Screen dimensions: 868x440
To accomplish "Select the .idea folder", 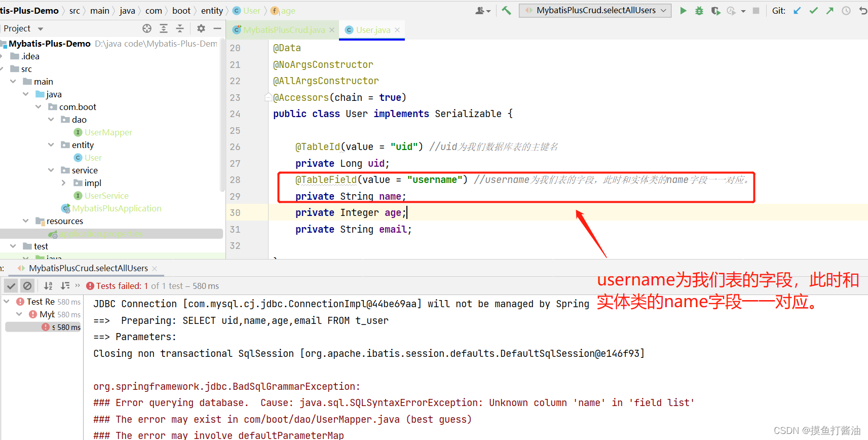I will pos(25,56).
